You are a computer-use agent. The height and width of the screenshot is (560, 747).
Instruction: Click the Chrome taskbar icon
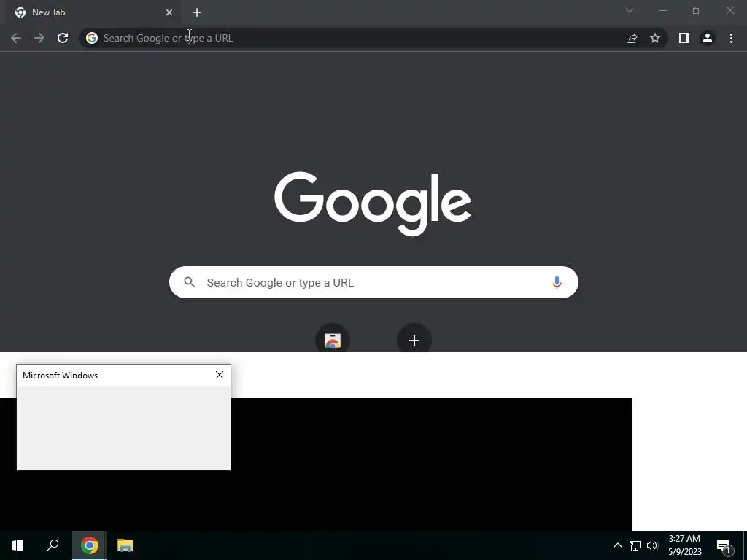point(90,545)
